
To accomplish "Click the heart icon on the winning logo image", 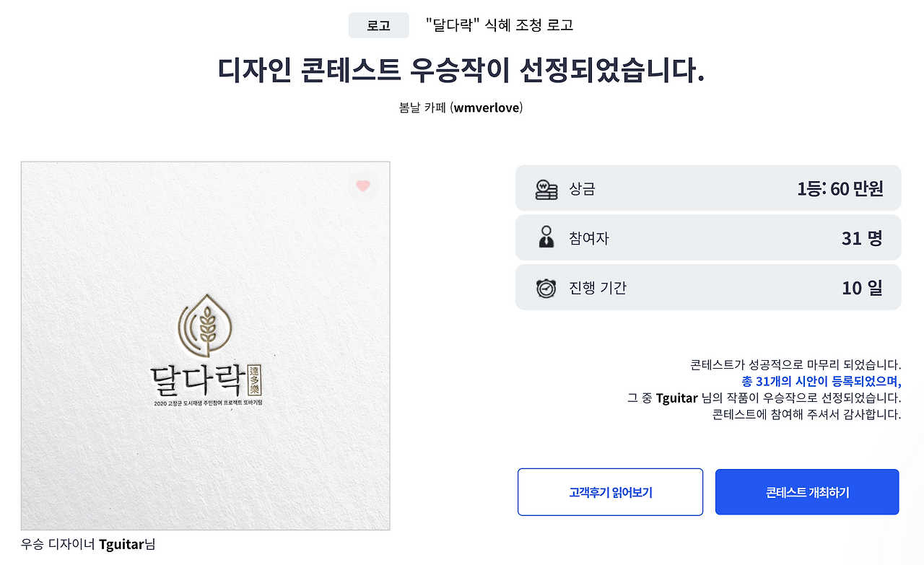I will (363, 186).
